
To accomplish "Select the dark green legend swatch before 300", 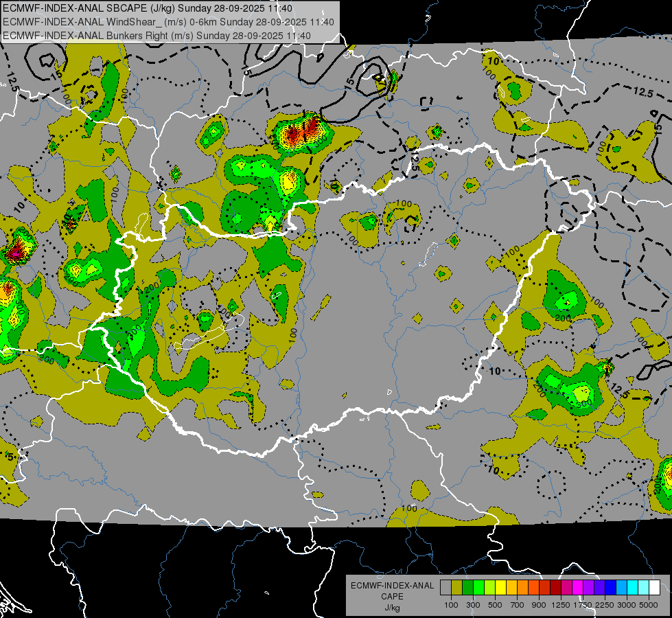I will (467, 588).
